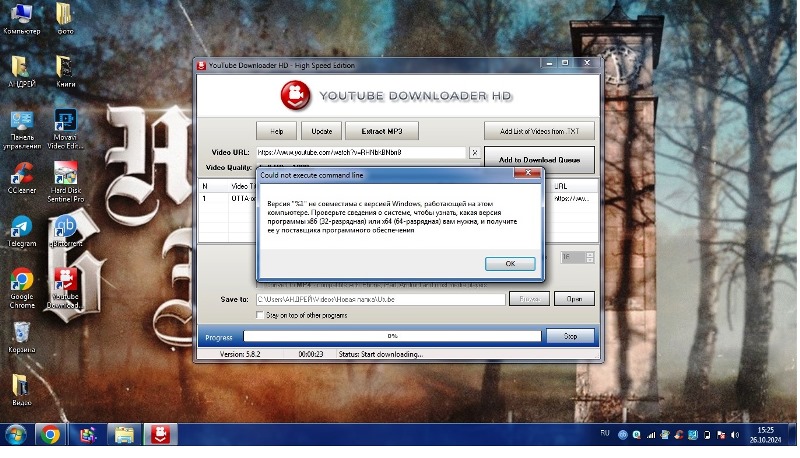This screenshot has width=800, height=458.
Task: Click 'Status: Start downloading...' text
Action: [381, 354]
